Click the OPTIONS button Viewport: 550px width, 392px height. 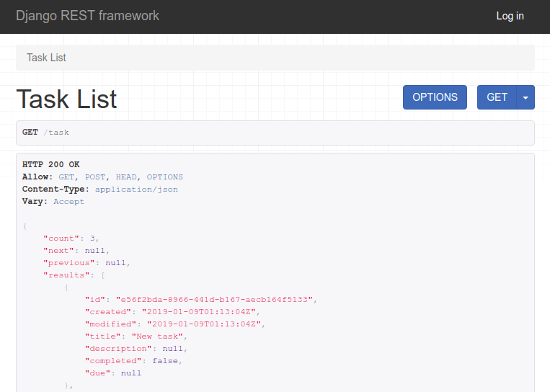pos(435,97)
